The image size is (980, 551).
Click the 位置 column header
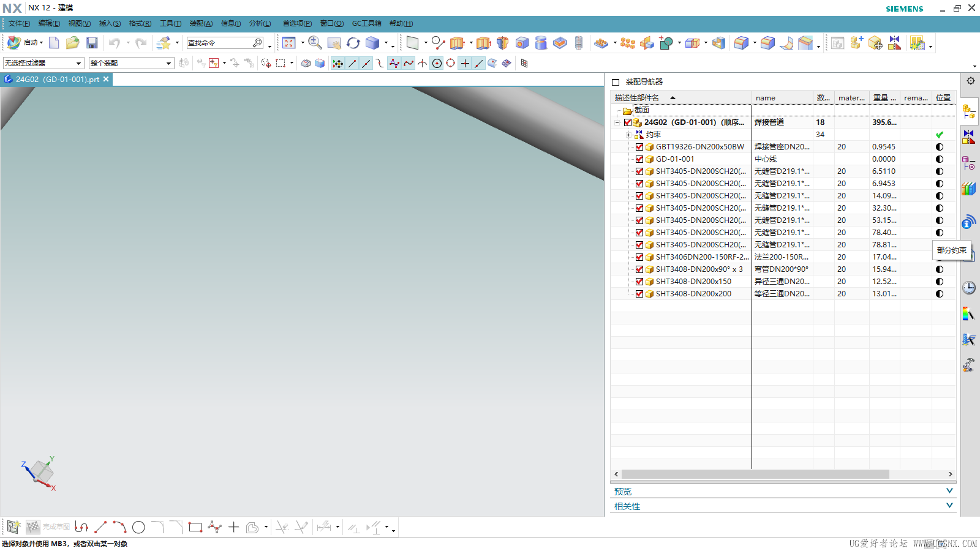(x=943, y=98)
